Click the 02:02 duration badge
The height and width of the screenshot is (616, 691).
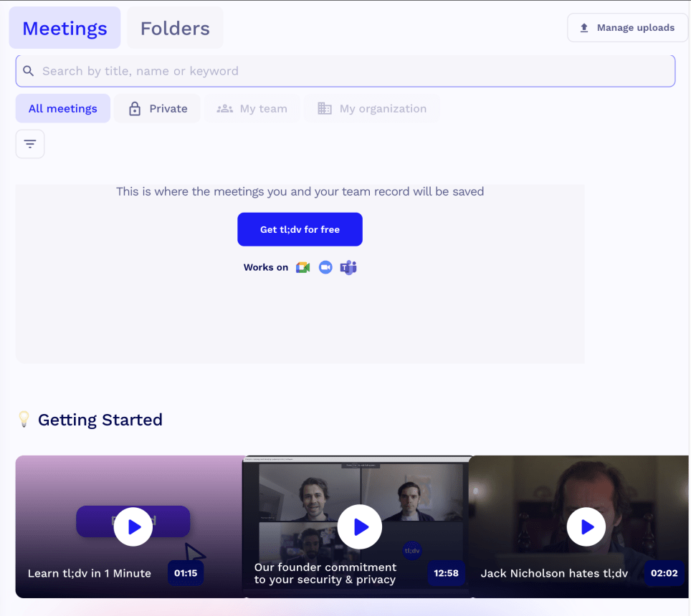point(664,573)
